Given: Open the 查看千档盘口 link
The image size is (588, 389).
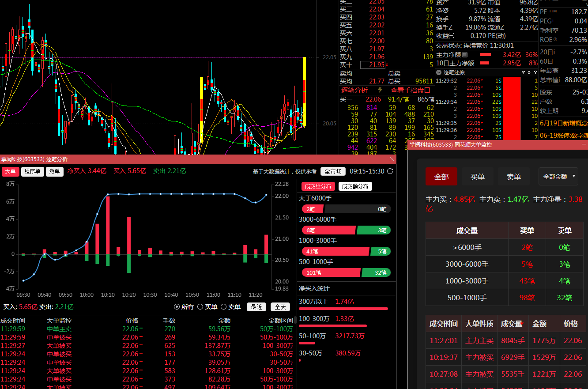Looking at the screenshot, I should (x=410, y=90).
